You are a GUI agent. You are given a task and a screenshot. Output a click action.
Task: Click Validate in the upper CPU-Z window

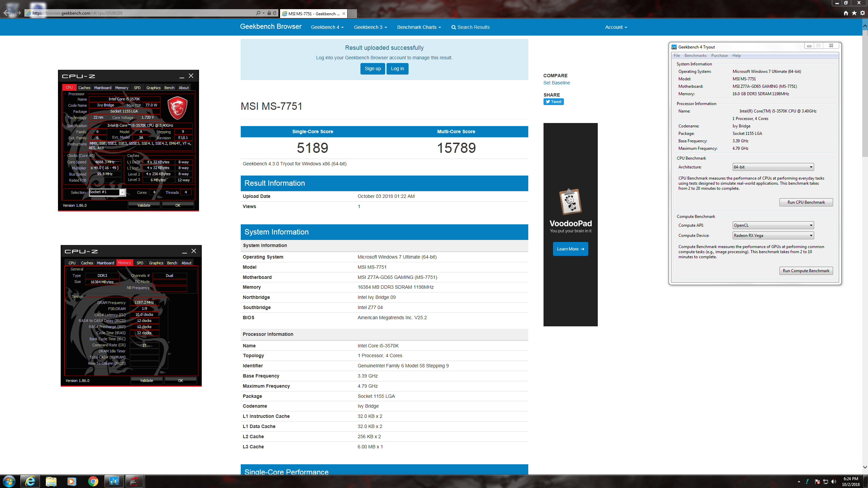pyautogui.click(x=144, y=205)
